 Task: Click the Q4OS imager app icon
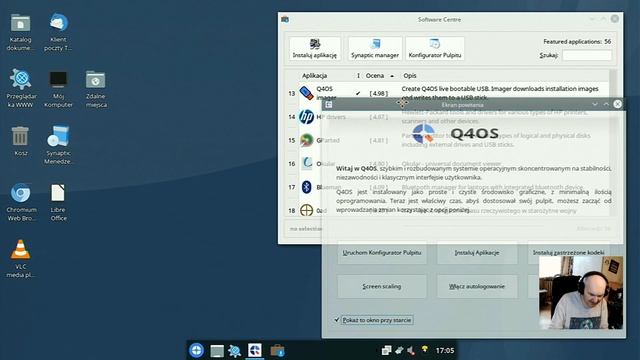[307, 93]
